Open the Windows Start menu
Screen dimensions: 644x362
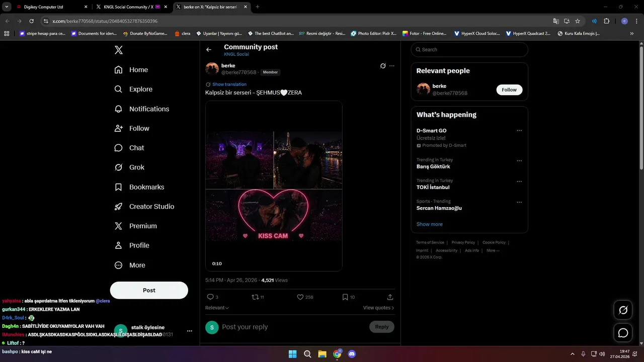pos(292,354)
